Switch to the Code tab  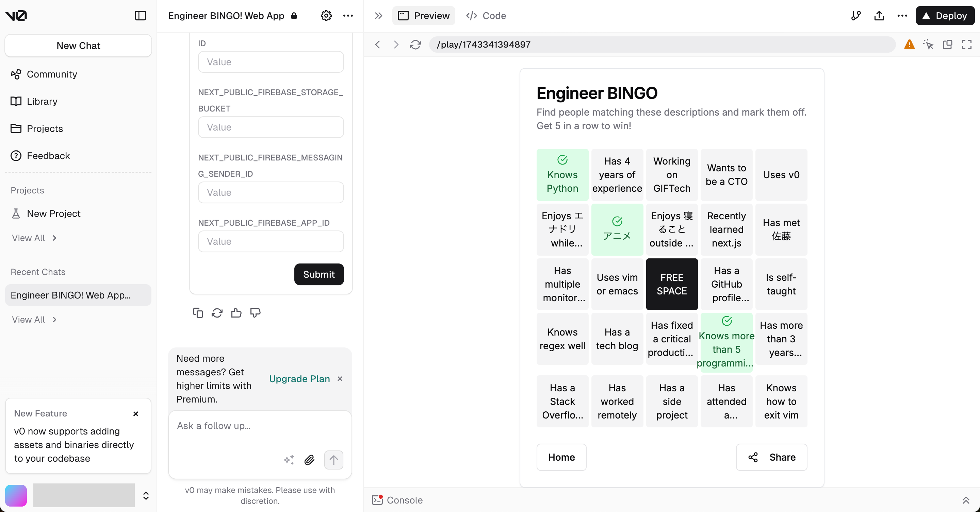coord(486,16)
